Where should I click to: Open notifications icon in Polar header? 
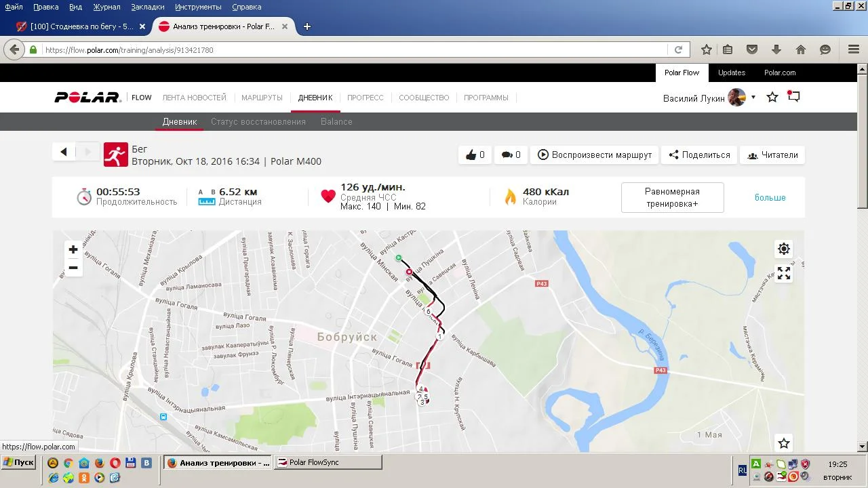pyautogui.click(x=793, y=97)
